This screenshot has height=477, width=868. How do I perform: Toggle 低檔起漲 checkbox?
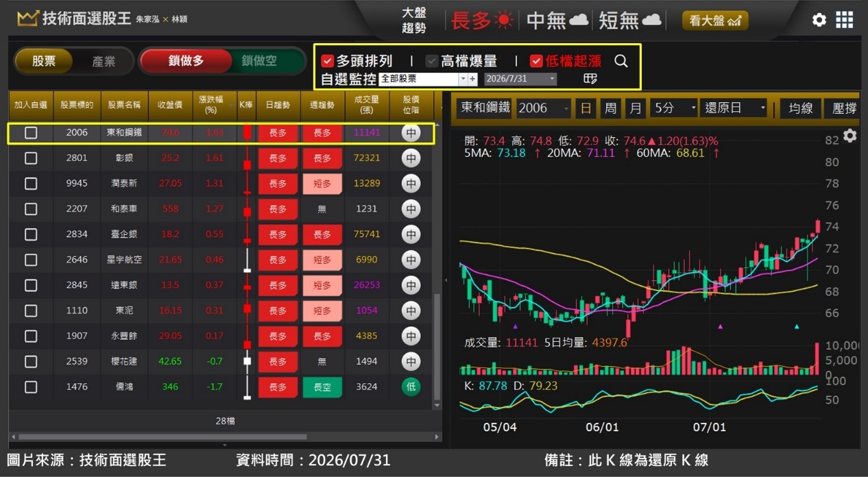click(536, 61)
